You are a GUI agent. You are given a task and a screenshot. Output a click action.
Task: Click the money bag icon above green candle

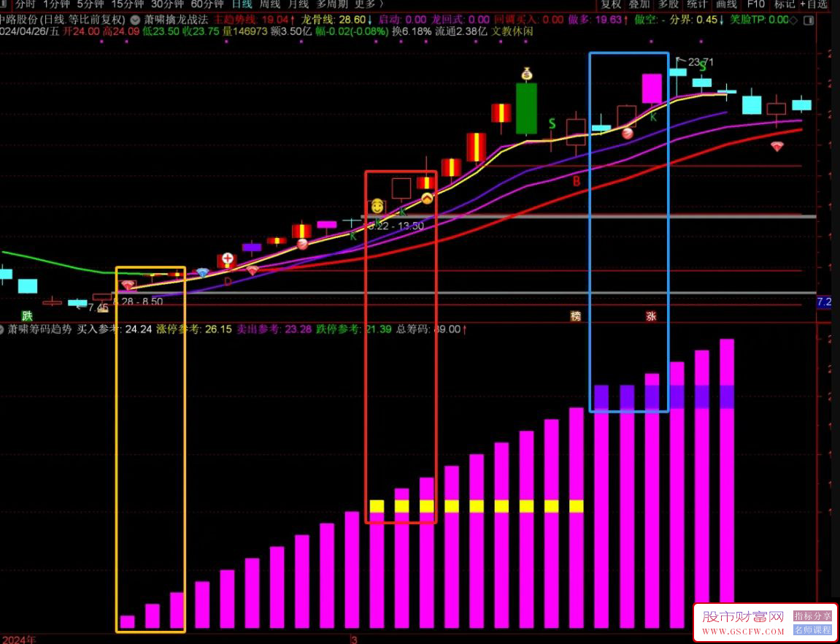coord(528,74)
